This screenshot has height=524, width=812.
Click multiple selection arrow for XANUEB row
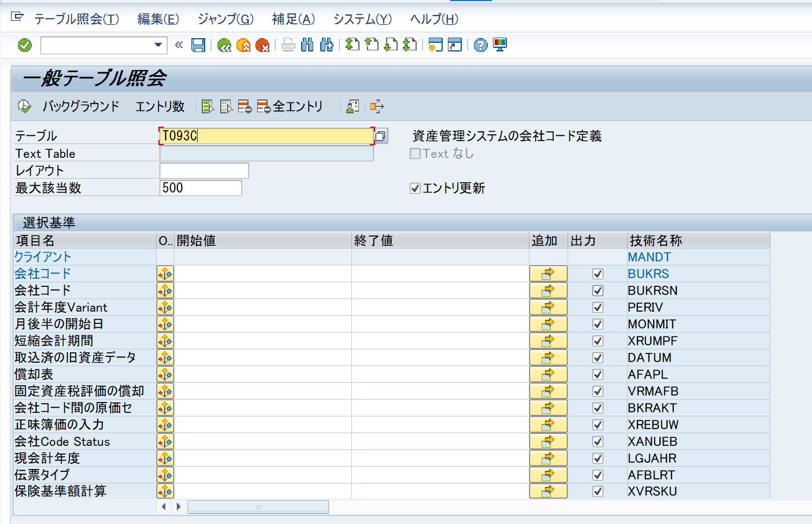[x=548, y=442]
